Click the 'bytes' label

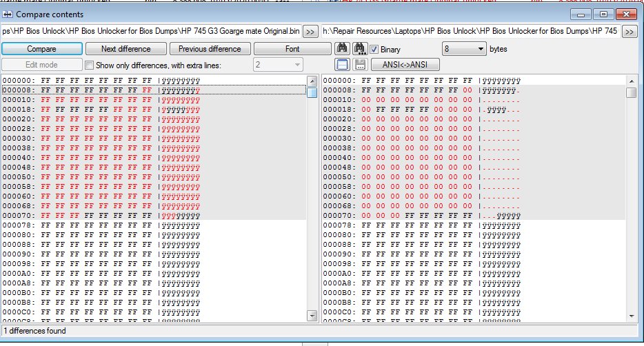[499, 49]
